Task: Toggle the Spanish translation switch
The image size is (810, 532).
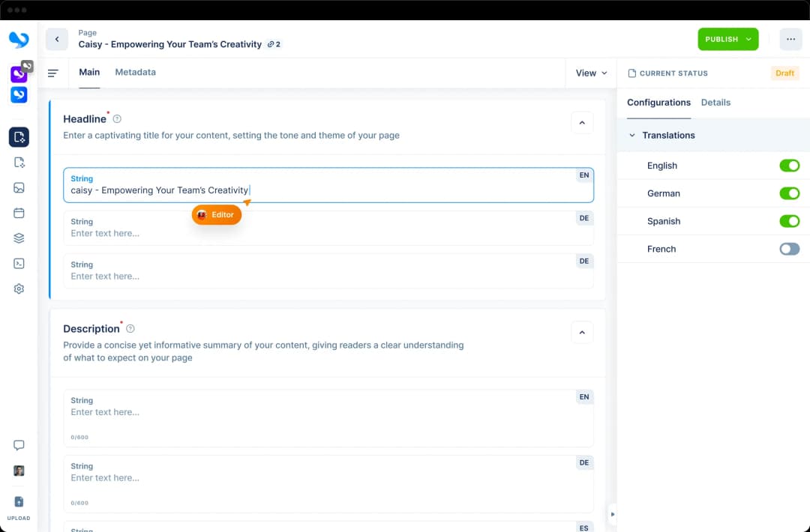Action: (789, 221)
